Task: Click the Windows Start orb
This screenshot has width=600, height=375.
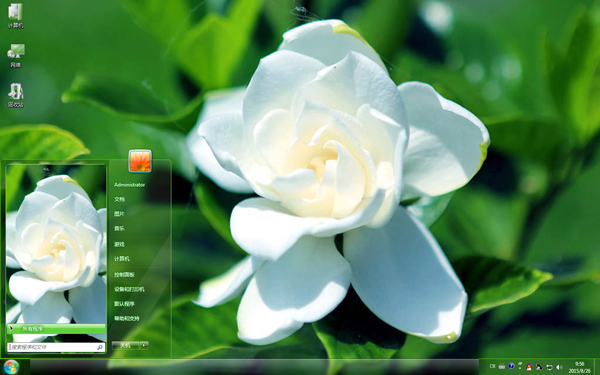Action: coord(11,367)
